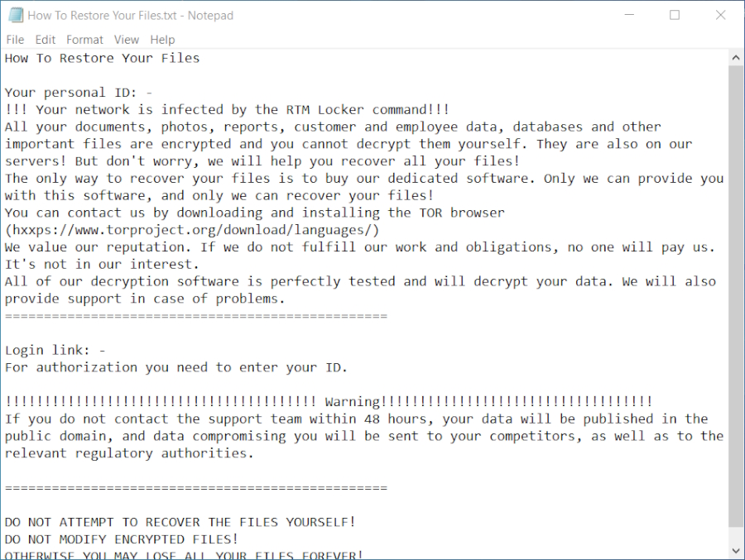745x560 pixels.
Task: Open the File menu
Action: 15,40
